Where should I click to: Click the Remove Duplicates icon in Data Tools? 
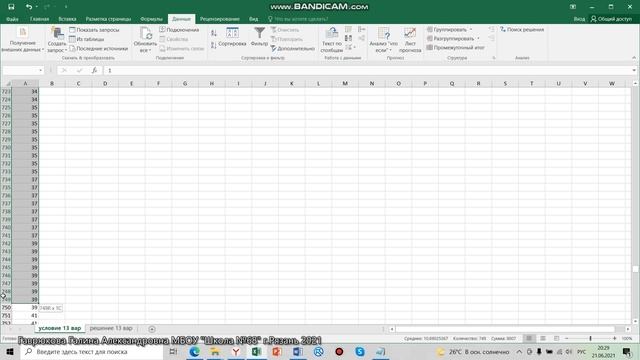click(x=348, y=38)
